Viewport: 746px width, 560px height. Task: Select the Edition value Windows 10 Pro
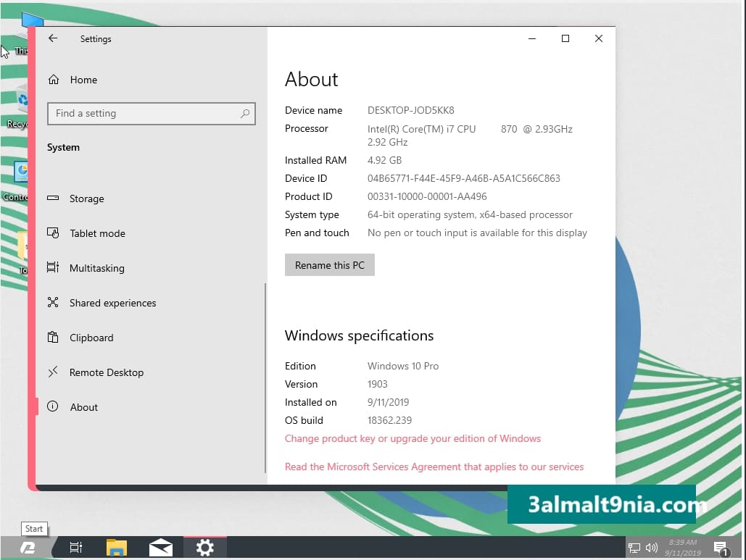point(403,366)
